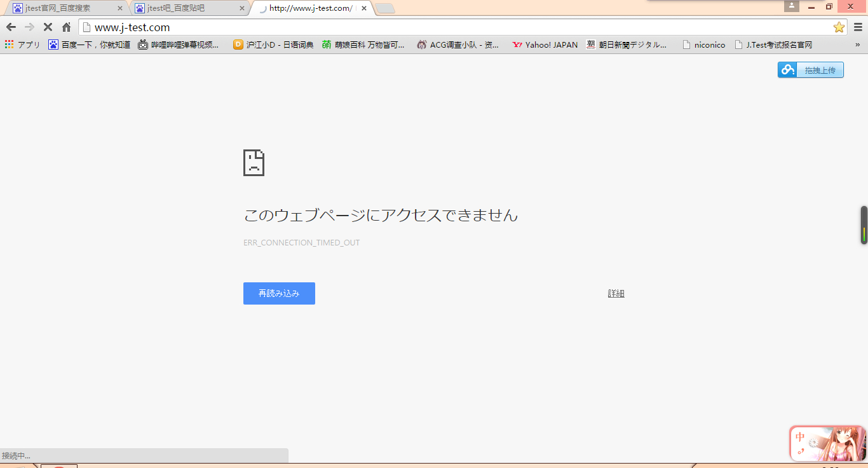Viewport: 868px width, 468px height.
Task: Close the jtest吧_百度贴吧 tab
Action: pos(241,8)
